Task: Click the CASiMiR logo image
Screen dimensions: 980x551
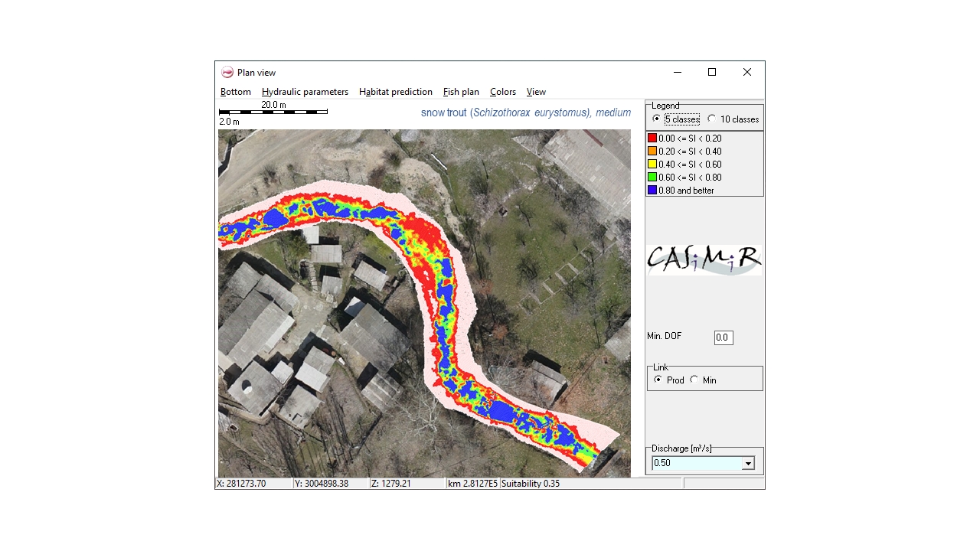Action: click(x=704, y=260)
